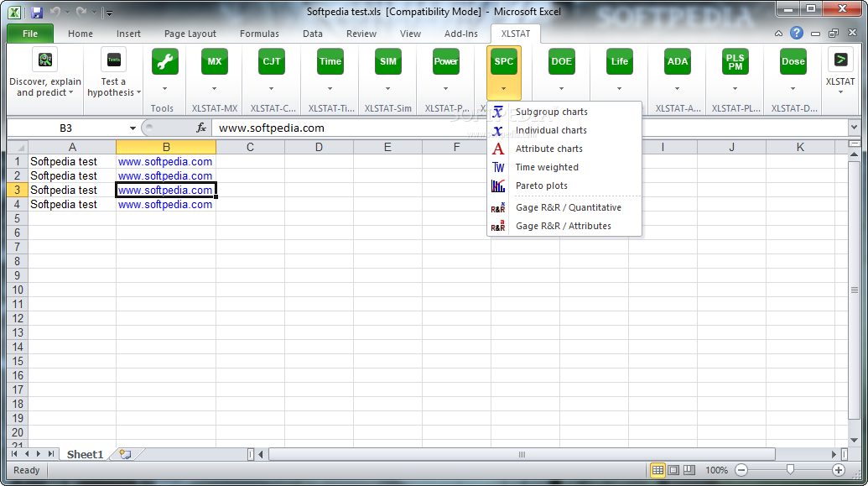Click the Redo arrow in quick access toolbar
Image resolution: width=868 pixels, height=486 pixels.
[81, 12]
